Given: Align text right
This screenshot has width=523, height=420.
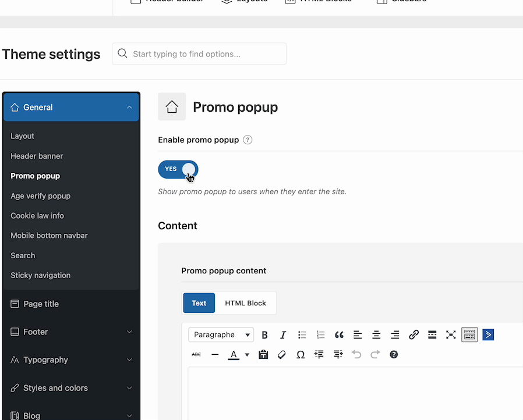Looking at the screenshot, I should point(395,334).
